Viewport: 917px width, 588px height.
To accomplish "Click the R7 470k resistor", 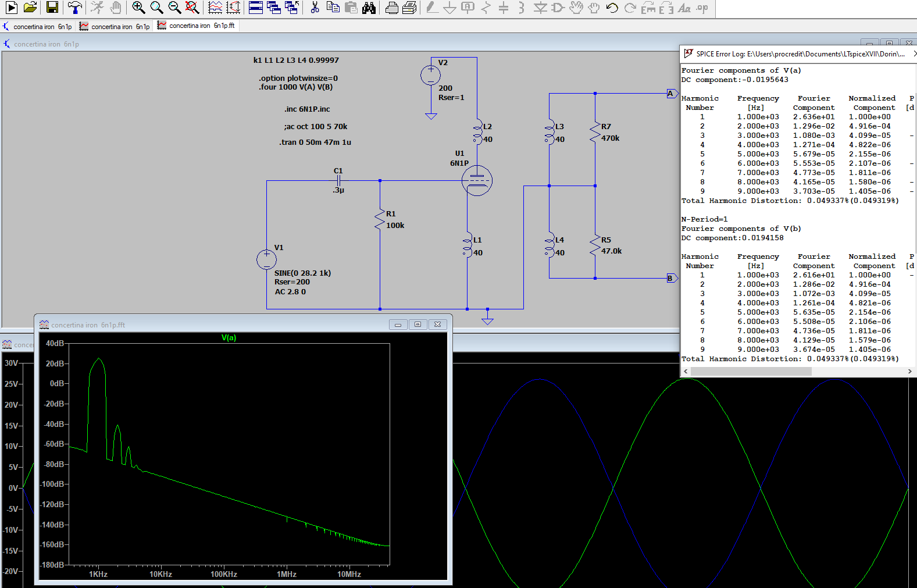I will [595, 132].
